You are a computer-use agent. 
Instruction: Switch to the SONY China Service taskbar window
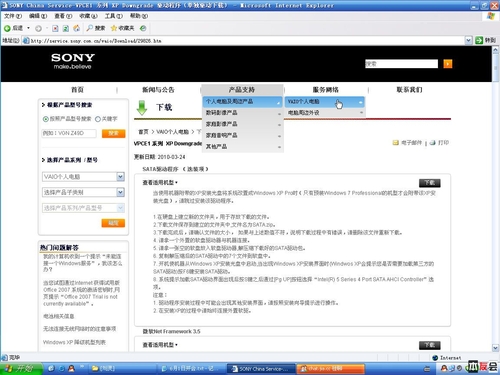click(x=261, y=369)
